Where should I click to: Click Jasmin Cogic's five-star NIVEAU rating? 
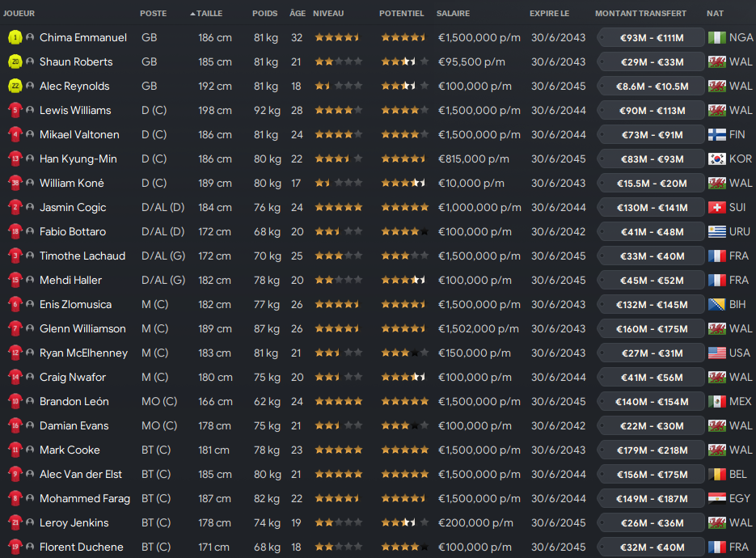pos(339,207)
